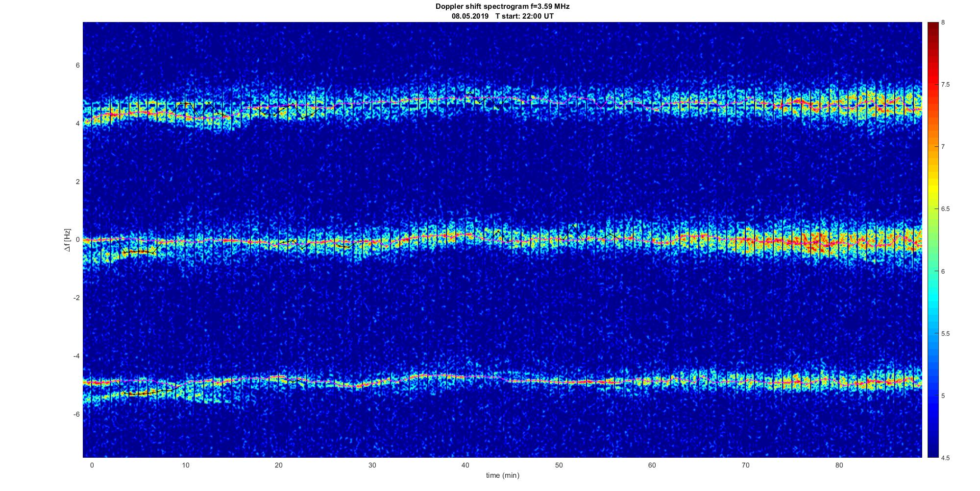The image size is (980, 491).
Task: Click the x-axis tick label '10'
Action: tap(185, 465)
